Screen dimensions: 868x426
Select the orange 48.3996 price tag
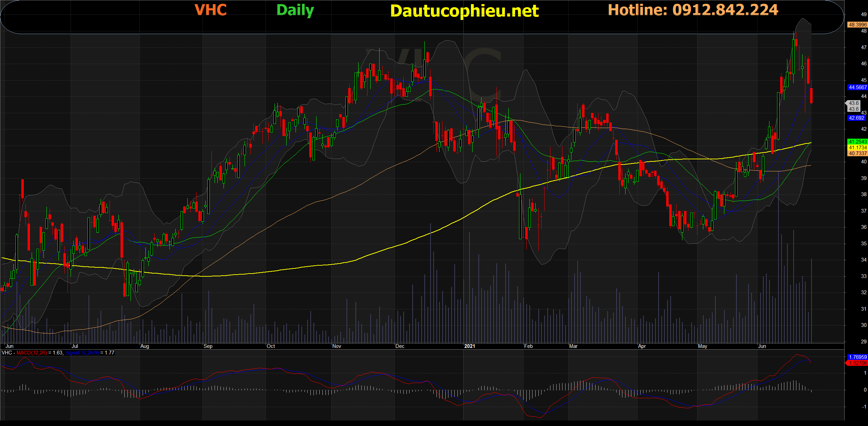pyautogui.click(x=857, y=25)
